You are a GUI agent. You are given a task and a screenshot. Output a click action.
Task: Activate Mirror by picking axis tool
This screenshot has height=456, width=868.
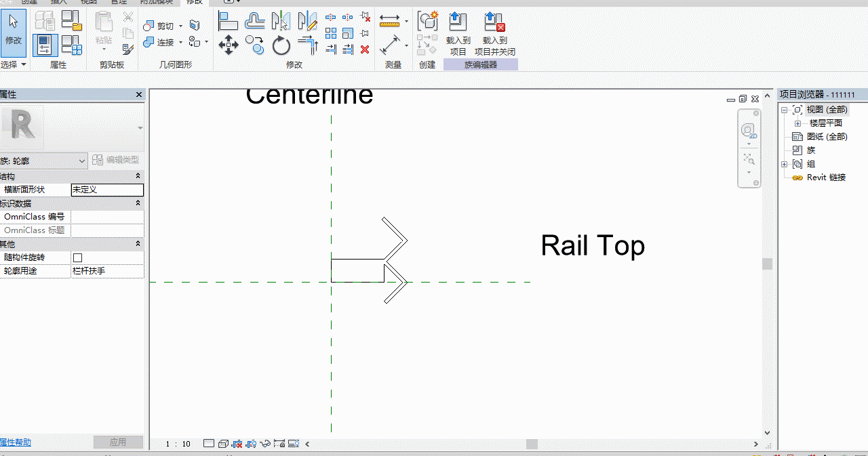281,22
